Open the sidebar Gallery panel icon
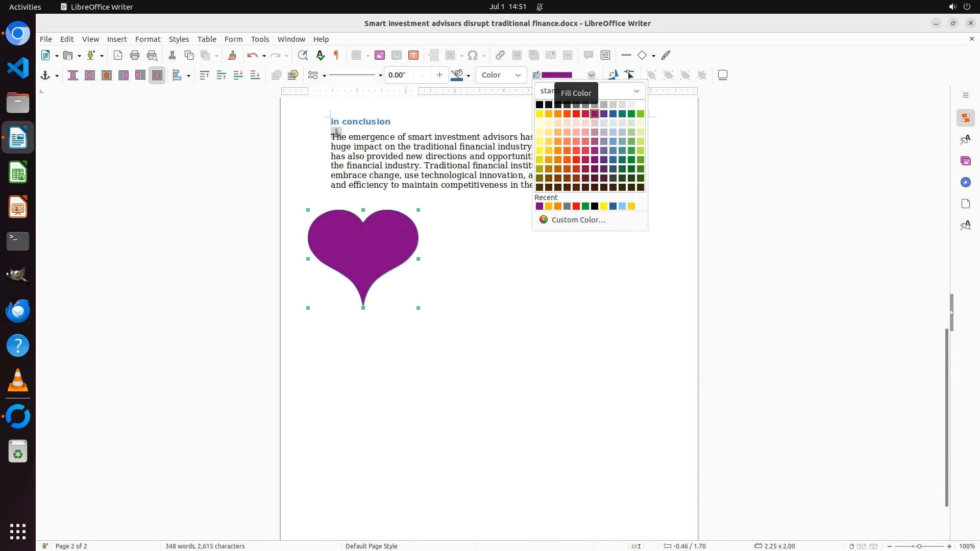The image size is (980, 551). pos(966,161)
